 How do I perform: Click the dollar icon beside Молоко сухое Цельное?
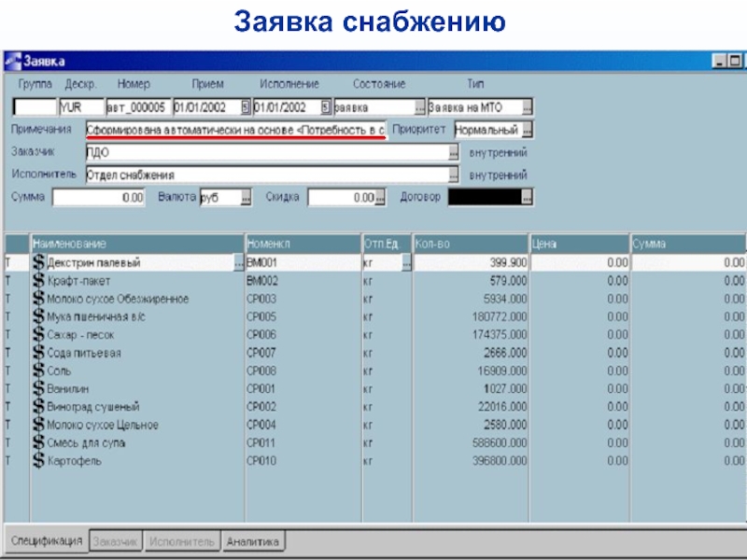point(38,425)
